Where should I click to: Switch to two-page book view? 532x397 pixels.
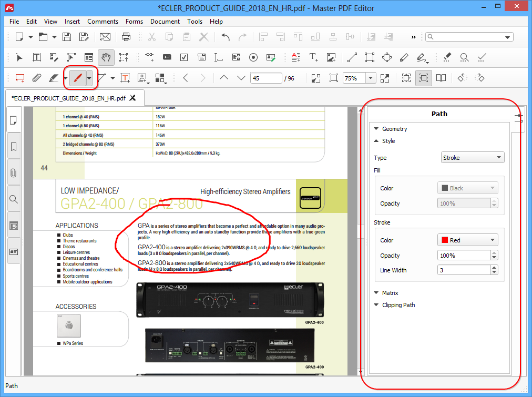(x=441, y=78)
